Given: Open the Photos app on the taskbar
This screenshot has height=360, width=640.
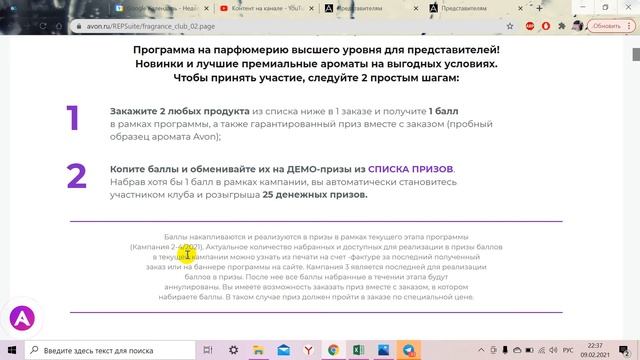Looking at the screenshot, I should tap(384, 350).
